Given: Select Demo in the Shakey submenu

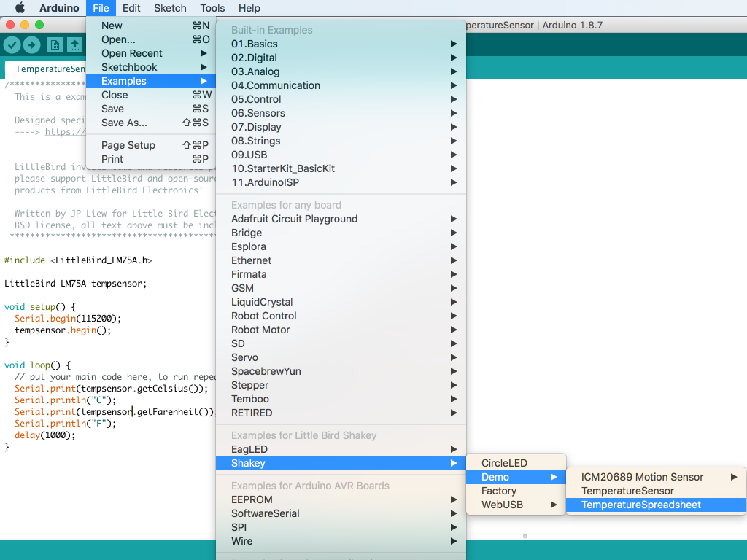Looking at the screenshot, I should point(516,477).
